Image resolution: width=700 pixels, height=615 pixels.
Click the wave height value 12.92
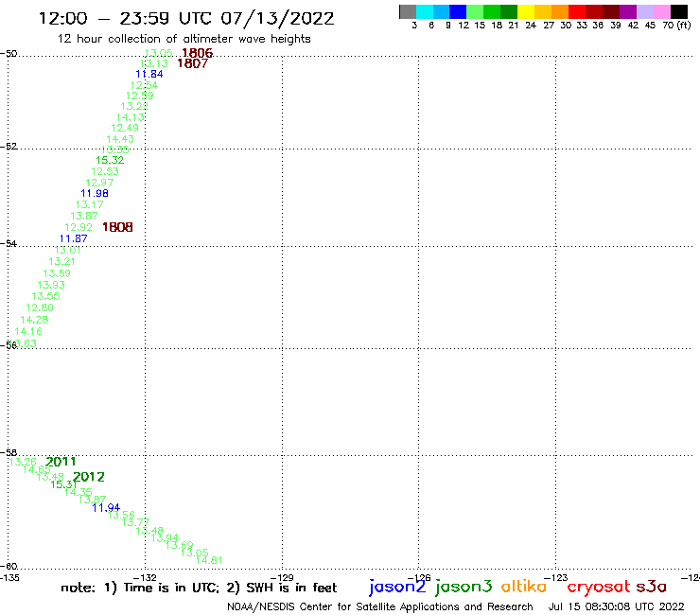(x=79, y=227)
